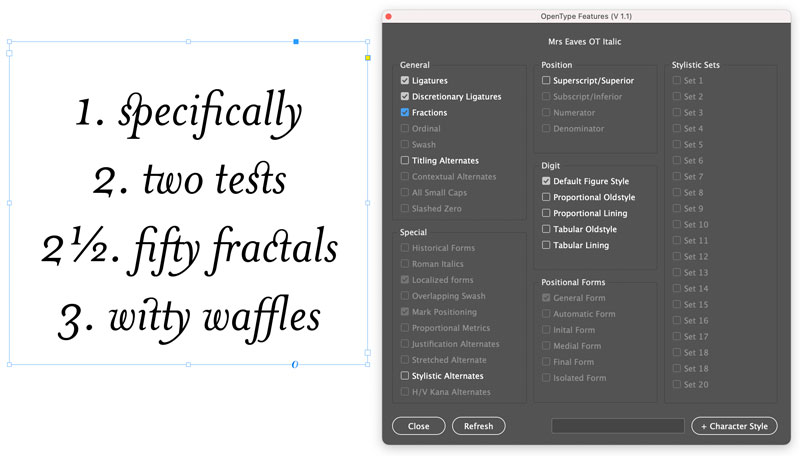Click the Roman Italics checkbox
Screen dimensions: 800x456
(x=405, y=263)
